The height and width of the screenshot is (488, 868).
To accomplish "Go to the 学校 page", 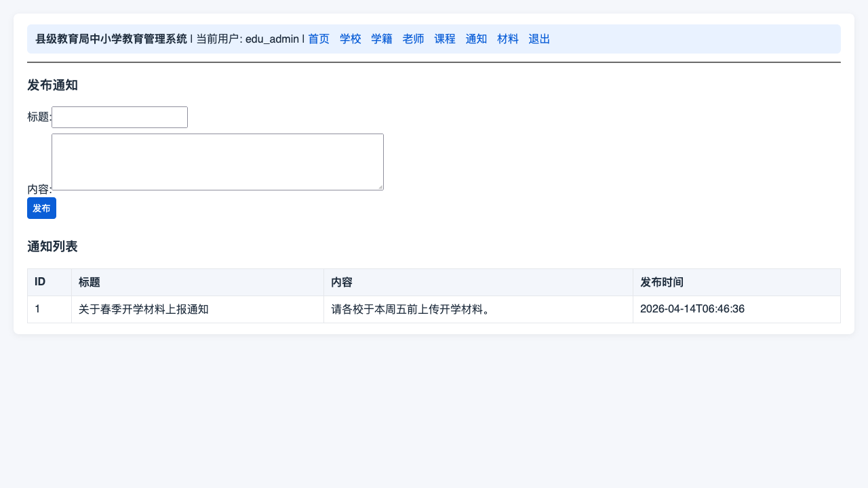I will (351, 39).
